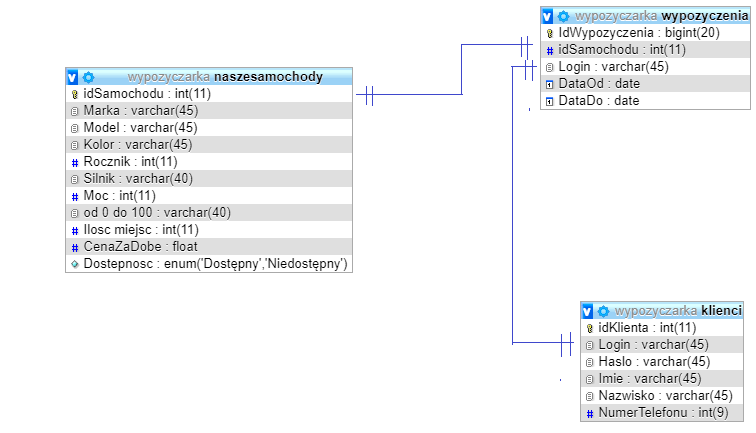Image resolution: width=756 pixels, height=433 pixels.
Task: Select the 'DataOd : date' row
Action: pos(646,83)
